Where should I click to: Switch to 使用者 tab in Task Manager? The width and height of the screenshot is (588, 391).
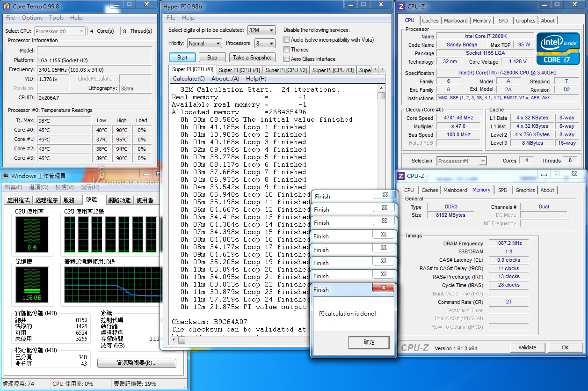(x=145, y=200)
